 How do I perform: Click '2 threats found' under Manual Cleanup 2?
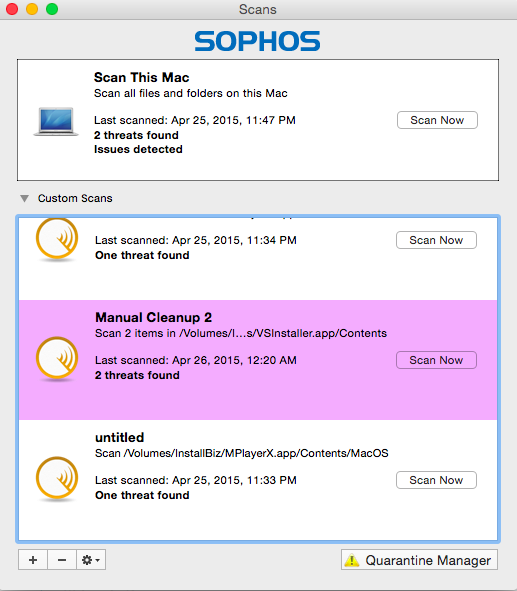(x=137, y=375)
